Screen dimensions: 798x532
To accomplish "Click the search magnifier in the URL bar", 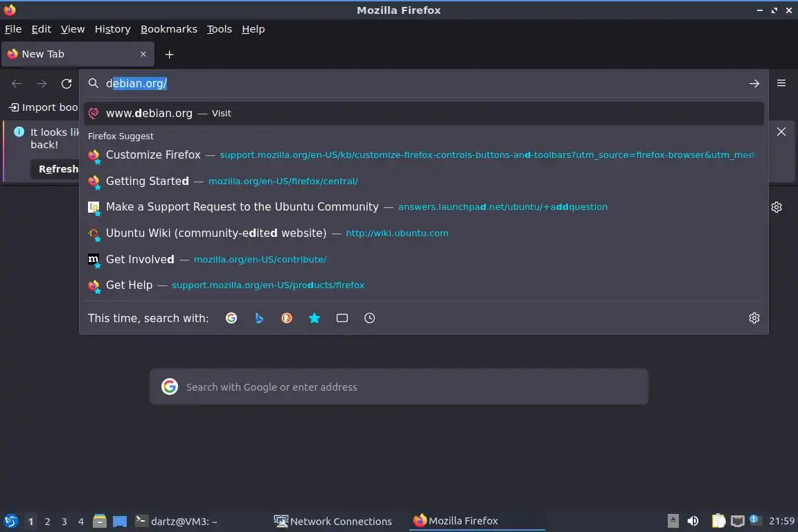I will 93,83.
